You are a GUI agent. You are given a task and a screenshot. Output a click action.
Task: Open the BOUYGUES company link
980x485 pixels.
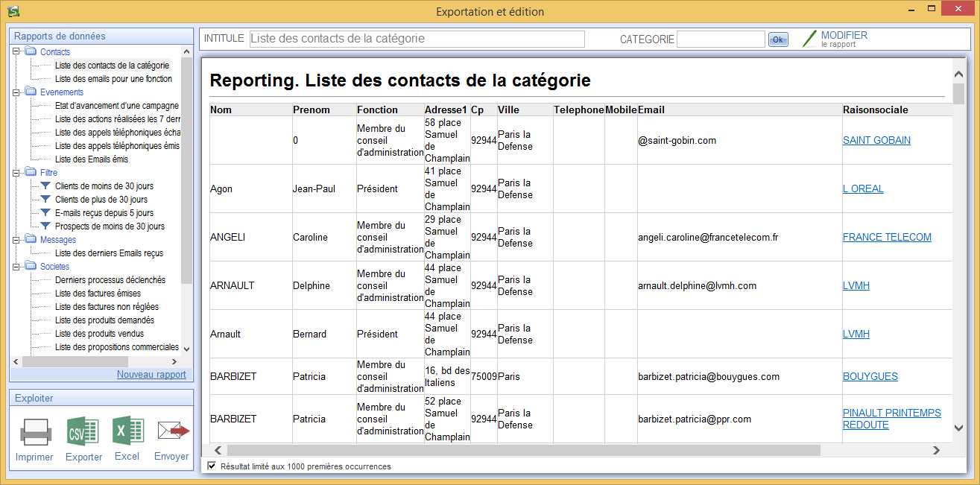pos(870,376)
